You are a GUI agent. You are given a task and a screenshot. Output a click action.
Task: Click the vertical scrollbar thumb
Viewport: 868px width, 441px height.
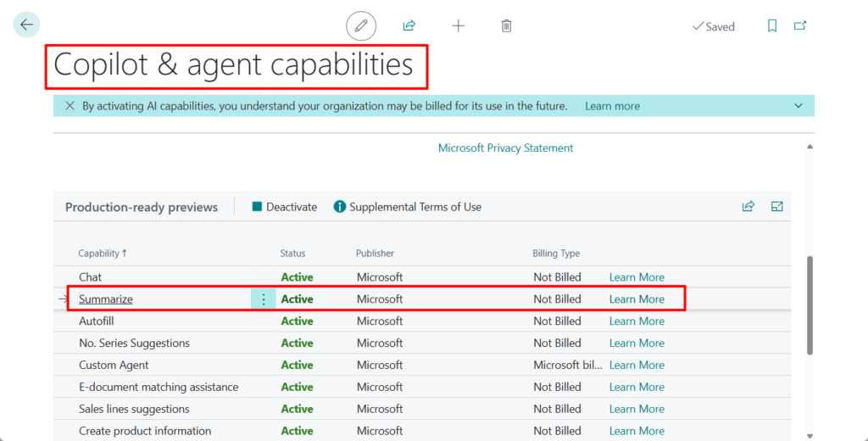tap(810, 305)
